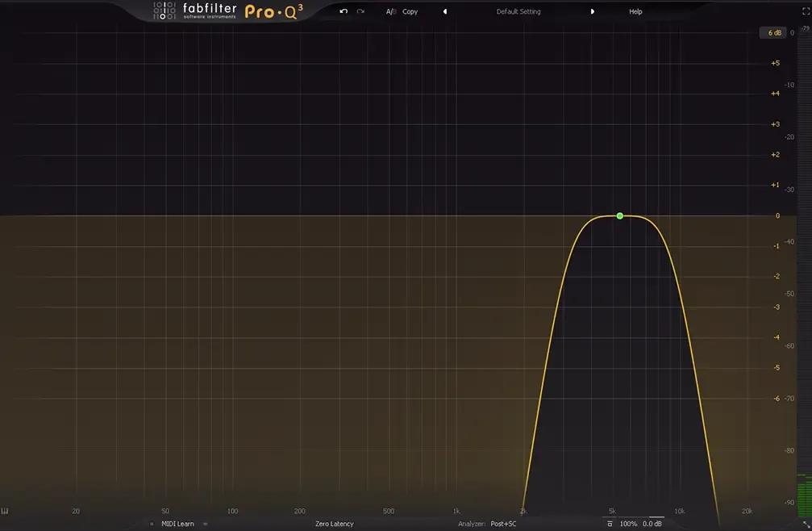
Task: Click the output options icon beside 100%
Action: tap(610, 524)
